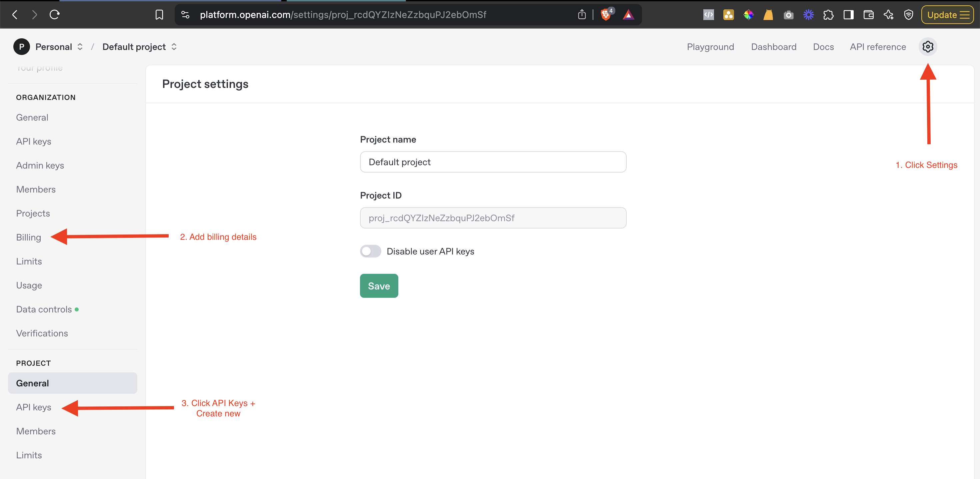Toggle Disable user API keys switch
The width and height of the screenshot is (980, 479).
[x=370, y=251]
